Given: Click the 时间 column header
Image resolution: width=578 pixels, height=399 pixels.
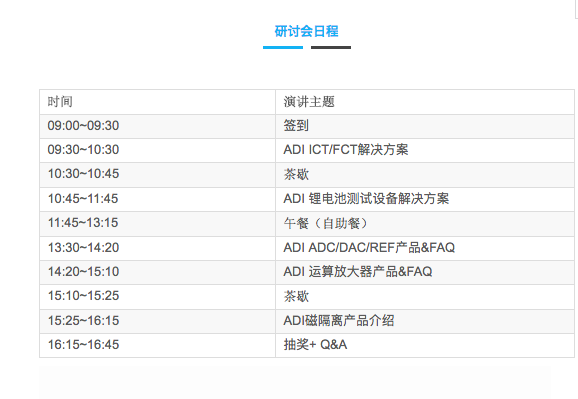Looking at the screenshot, I should coord(157,102).
